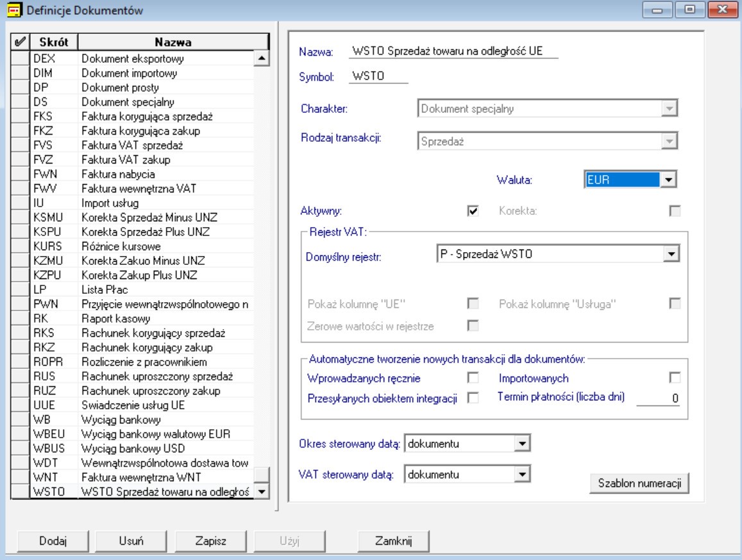The height and width of the screenshot is (560, 742).
Task: Open the Rodzaj transakcji dropdown
Action: [669, 141]
